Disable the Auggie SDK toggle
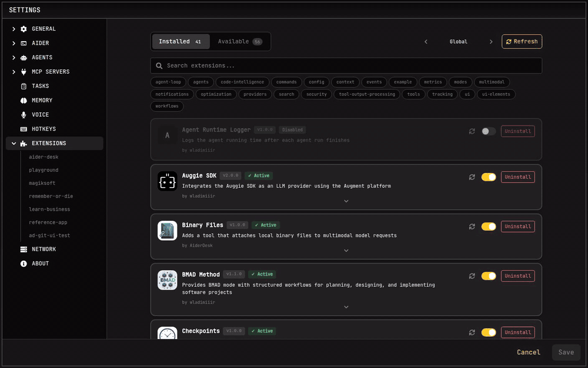Image resolution: width=588 pixels, height=368 pixels. [489, 177]
